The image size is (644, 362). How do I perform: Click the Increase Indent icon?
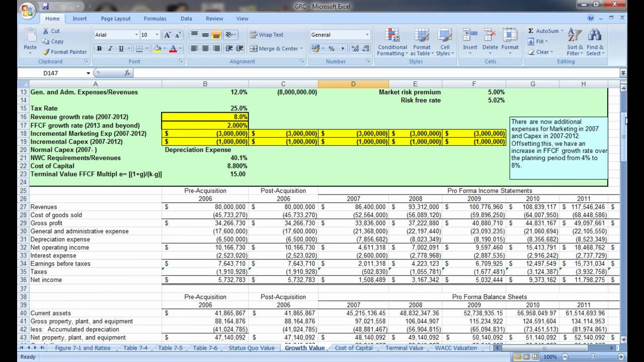(x=238, y=49)
